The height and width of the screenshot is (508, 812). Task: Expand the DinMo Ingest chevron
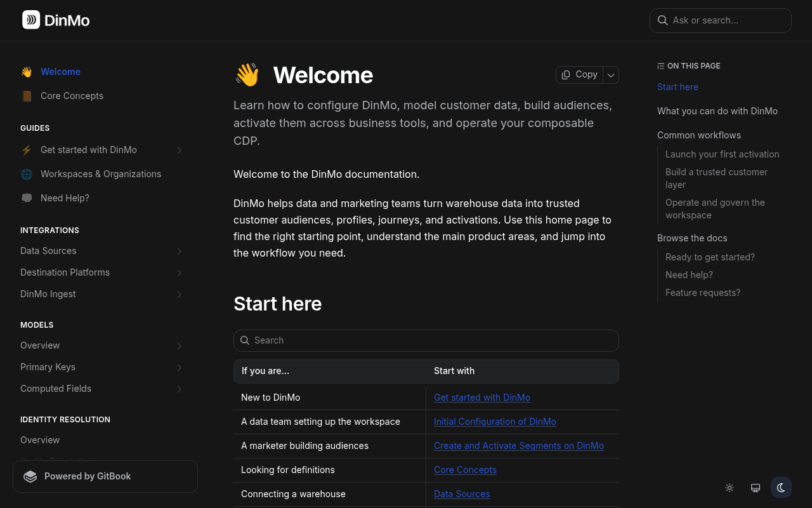tap(180, 295)
